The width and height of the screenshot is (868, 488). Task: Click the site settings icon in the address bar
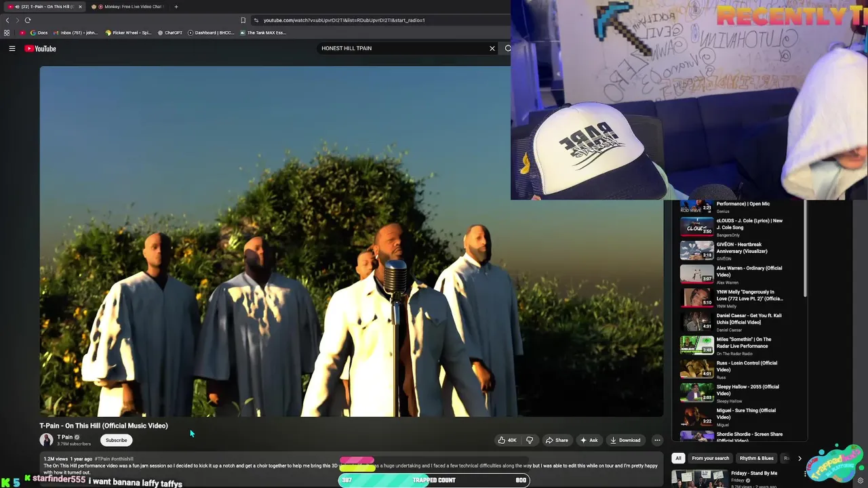click(256, 20)
